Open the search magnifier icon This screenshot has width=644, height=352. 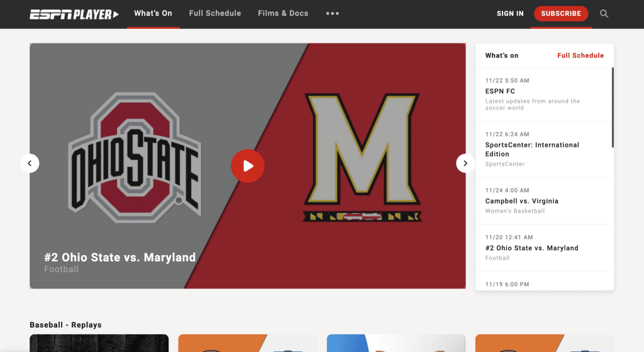[604, 14]
